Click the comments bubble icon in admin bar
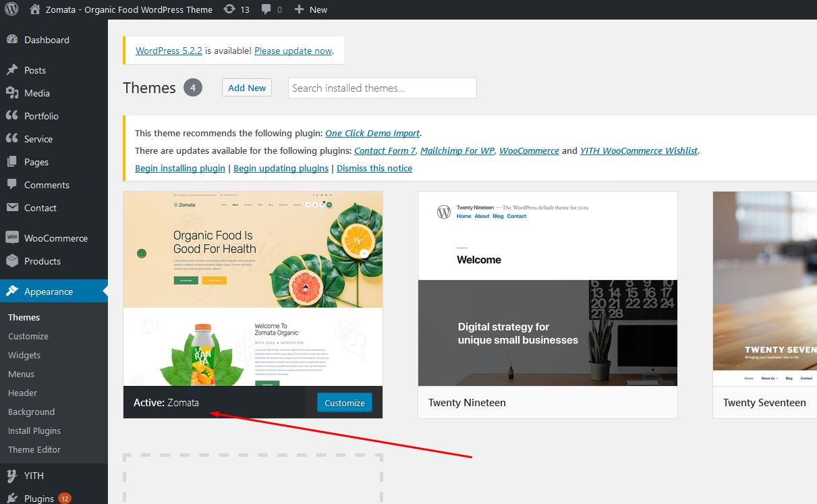Screen dimensions: 817x504 tap(267, 9)
